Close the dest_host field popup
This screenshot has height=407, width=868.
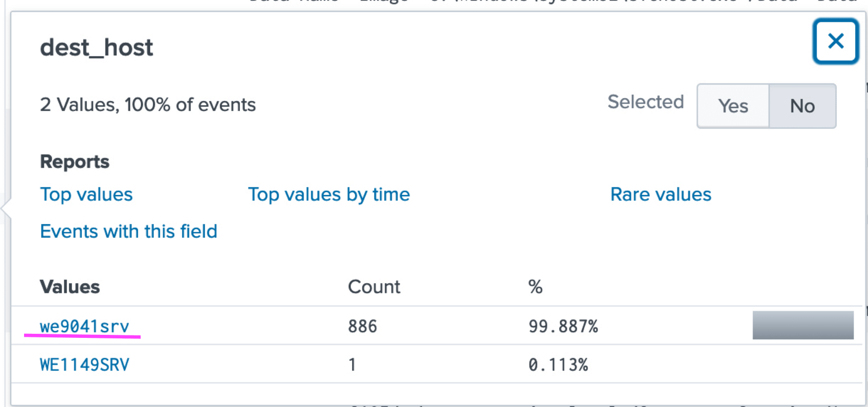[835, 41]
